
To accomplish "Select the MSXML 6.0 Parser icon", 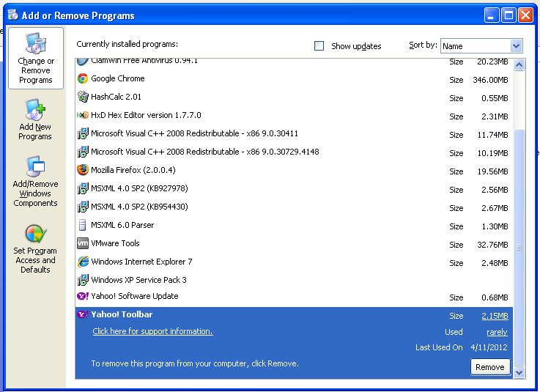I will [x=83, y=225].
